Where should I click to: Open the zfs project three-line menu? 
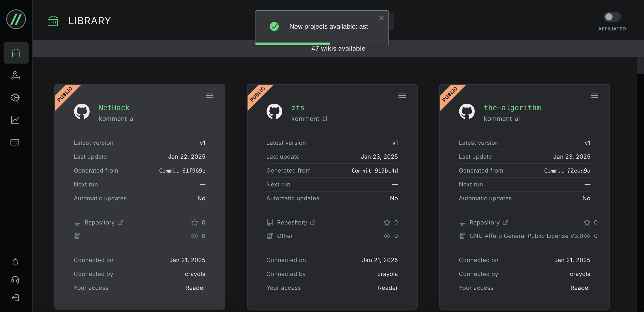pyautogui.click(x=402, y=95)
